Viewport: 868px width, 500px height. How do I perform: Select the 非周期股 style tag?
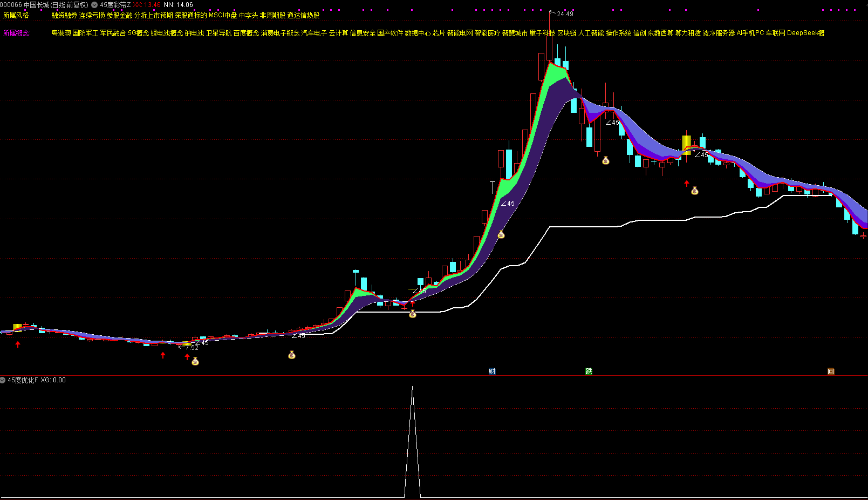pyautogui.click(x=272, y=16)
